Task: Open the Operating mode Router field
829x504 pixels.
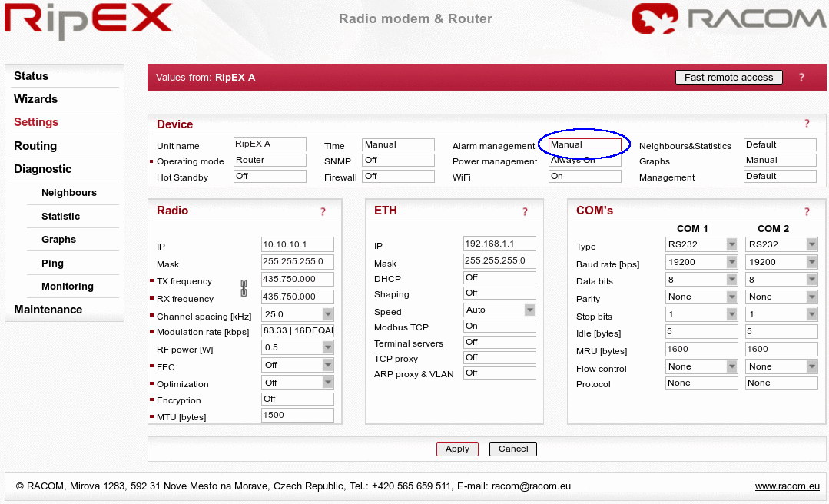Action: point(270,161)
